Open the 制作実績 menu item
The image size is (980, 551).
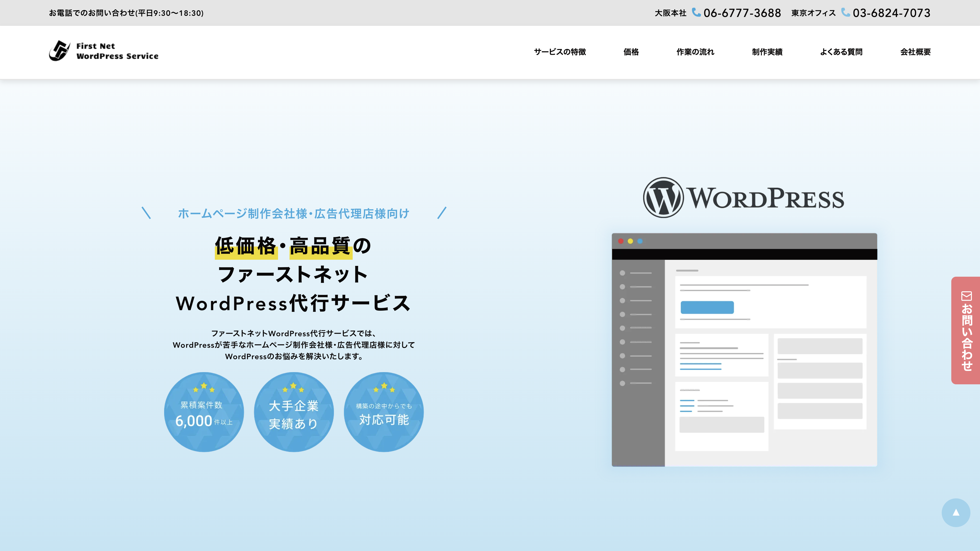767,52
